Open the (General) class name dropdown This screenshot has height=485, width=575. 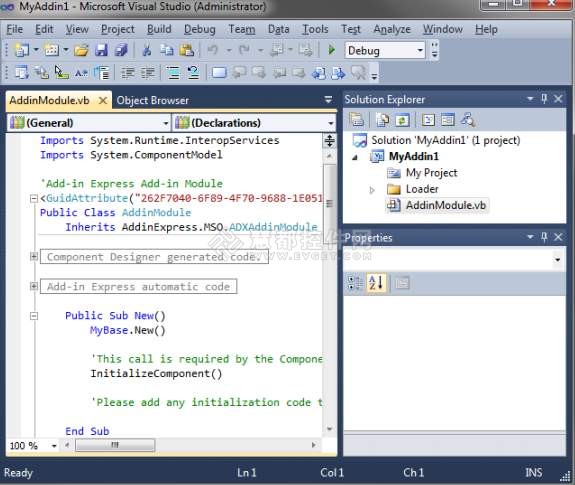coord(166,123)
